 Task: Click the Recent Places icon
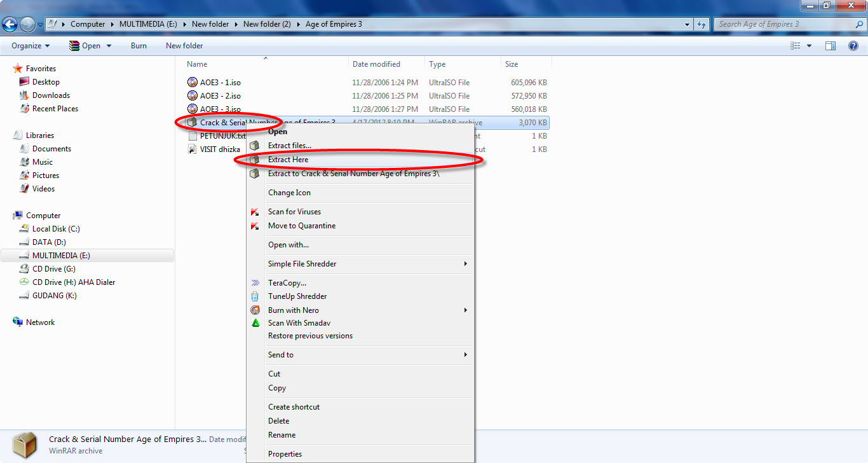pos(24,108)
